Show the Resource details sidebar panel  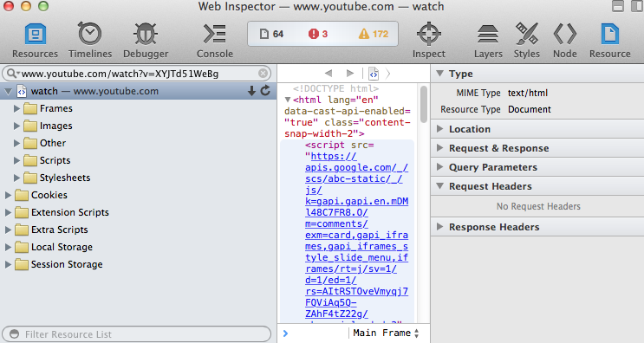(x=610, y=41)
